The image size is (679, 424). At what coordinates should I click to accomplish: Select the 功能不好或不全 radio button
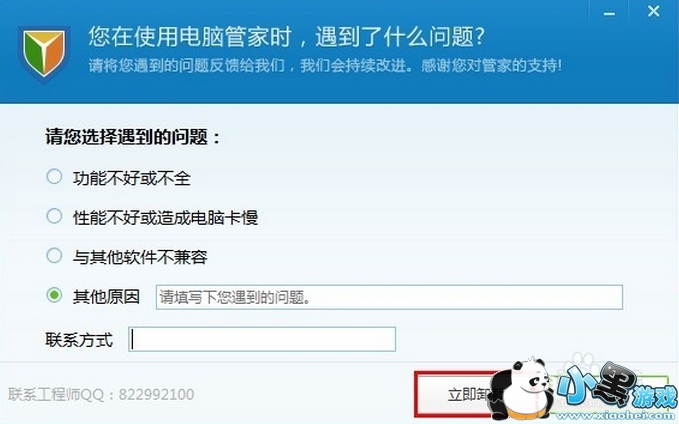54,177
